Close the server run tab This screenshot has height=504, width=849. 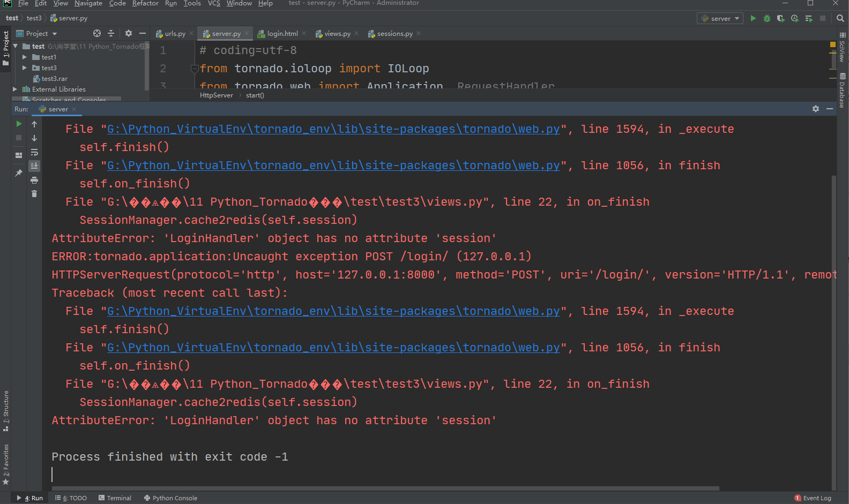[x=74, y=109]
